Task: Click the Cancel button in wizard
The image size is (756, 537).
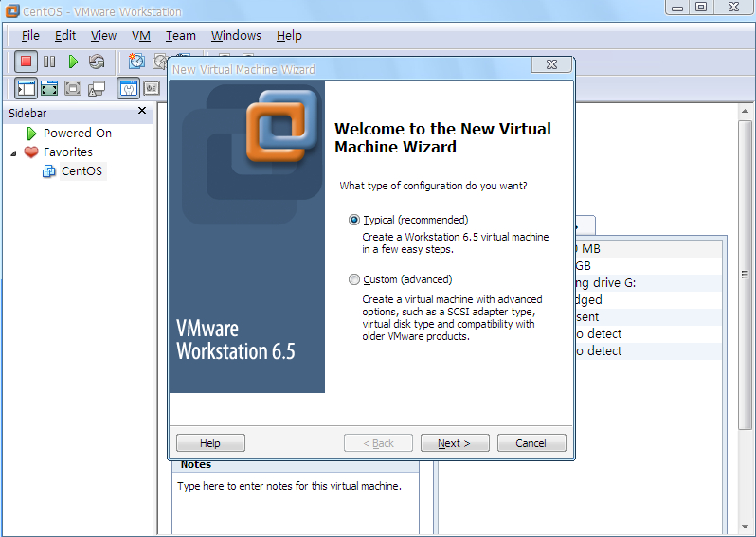Action: click(531, 443)
